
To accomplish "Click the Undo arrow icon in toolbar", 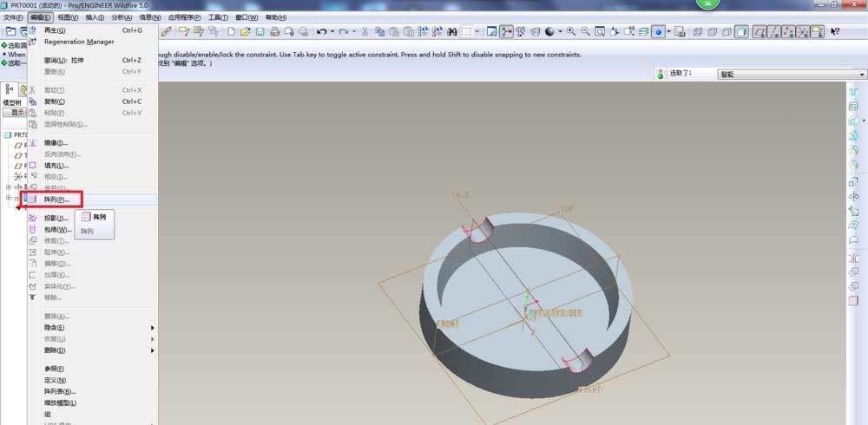I will pos(322,32).
